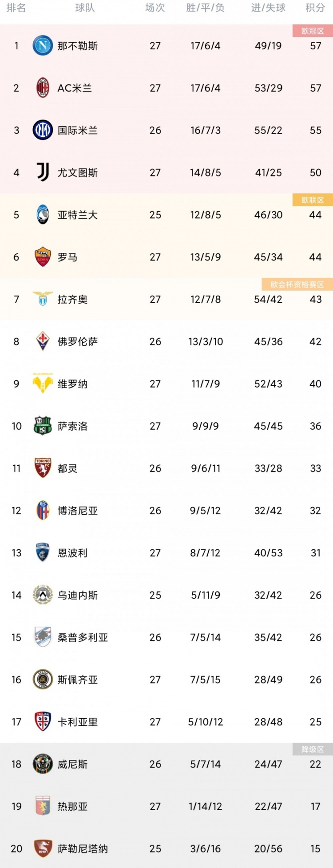The width and height of the screenshot is (333, 868).
Task: Click the Torino bull badge
Action: (43, 468)
